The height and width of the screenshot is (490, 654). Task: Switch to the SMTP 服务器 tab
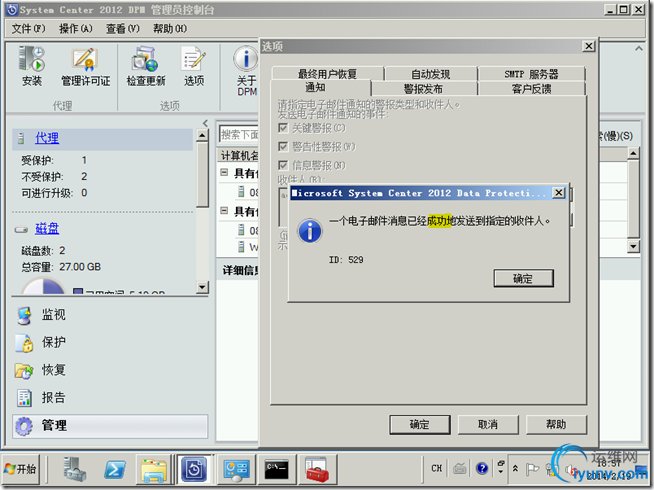click(531, 74)
